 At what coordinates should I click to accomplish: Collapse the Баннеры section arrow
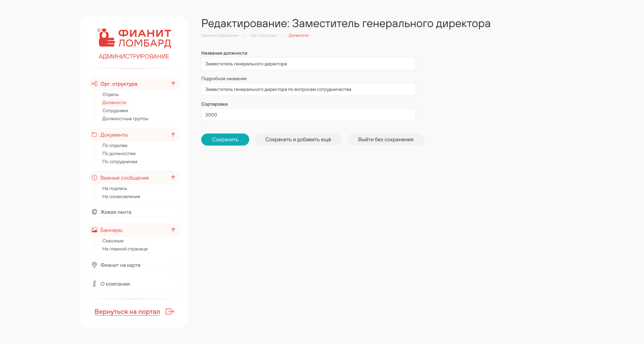point(173,230)
